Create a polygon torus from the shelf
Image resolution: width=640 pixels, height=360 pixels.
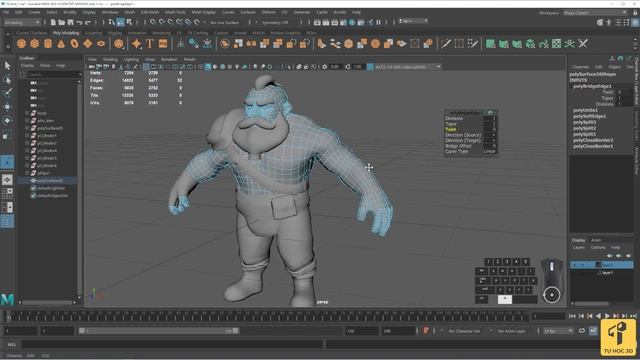74,43
